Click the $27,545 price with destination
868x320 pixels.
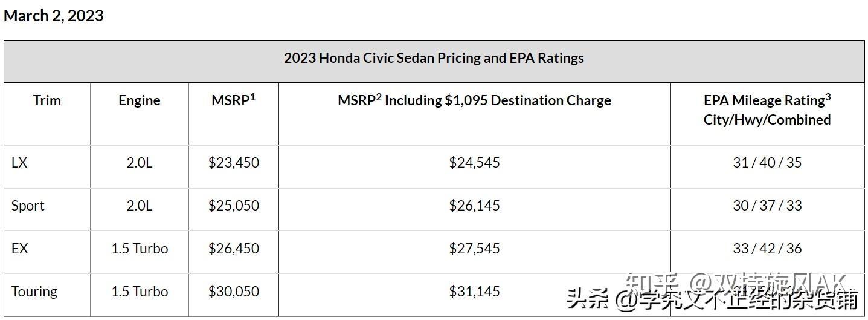coord(474,249)
